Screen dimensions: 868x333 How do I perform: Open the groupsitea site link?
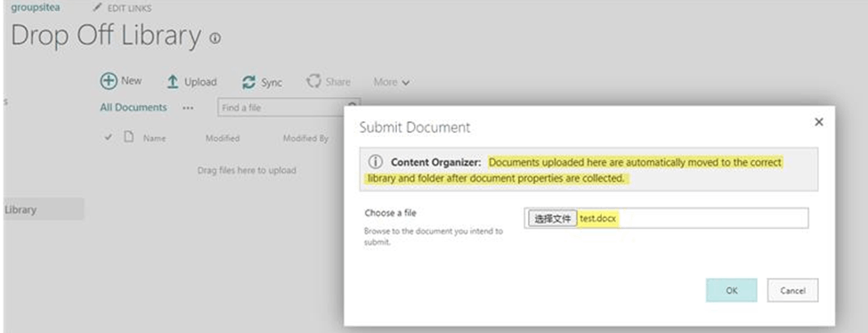[36, 8]
